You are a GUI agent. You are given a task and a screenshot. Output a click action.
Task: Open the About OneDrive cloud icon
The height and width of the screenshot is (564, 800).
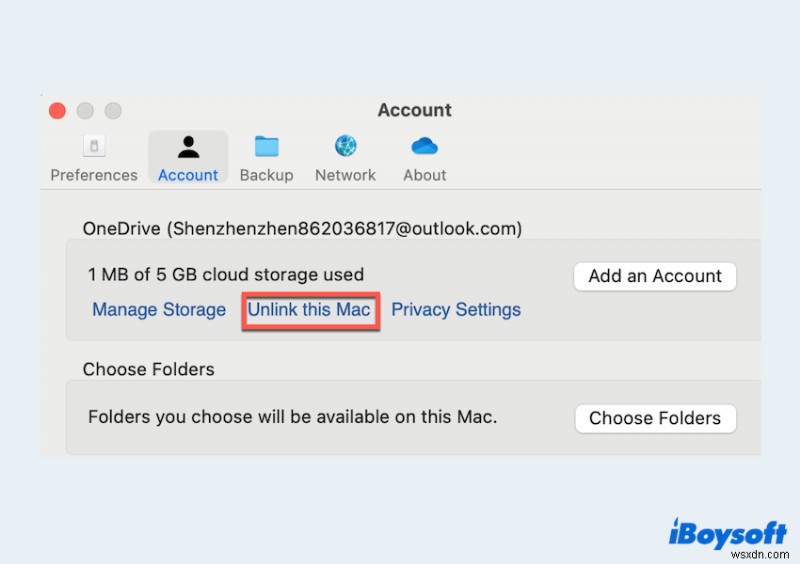tap(424, 146)
